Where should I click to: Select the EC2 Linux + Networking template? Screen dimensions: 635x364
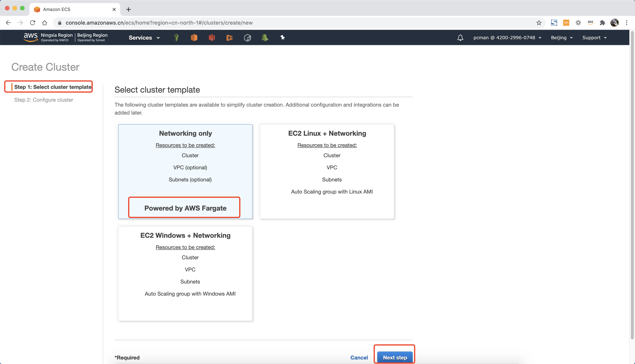tap(327, 171)
